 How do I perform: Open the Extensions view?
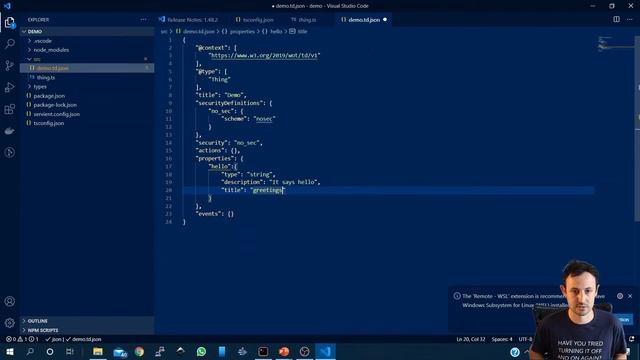coord(9,109)
